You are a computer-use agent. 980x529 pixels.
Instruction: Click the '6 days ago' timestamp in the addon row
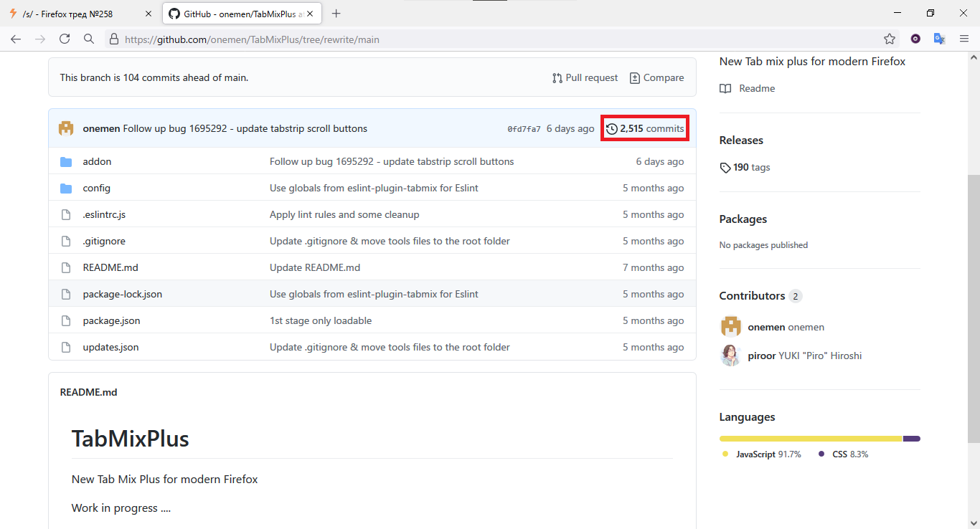click(x=660, y=161)
